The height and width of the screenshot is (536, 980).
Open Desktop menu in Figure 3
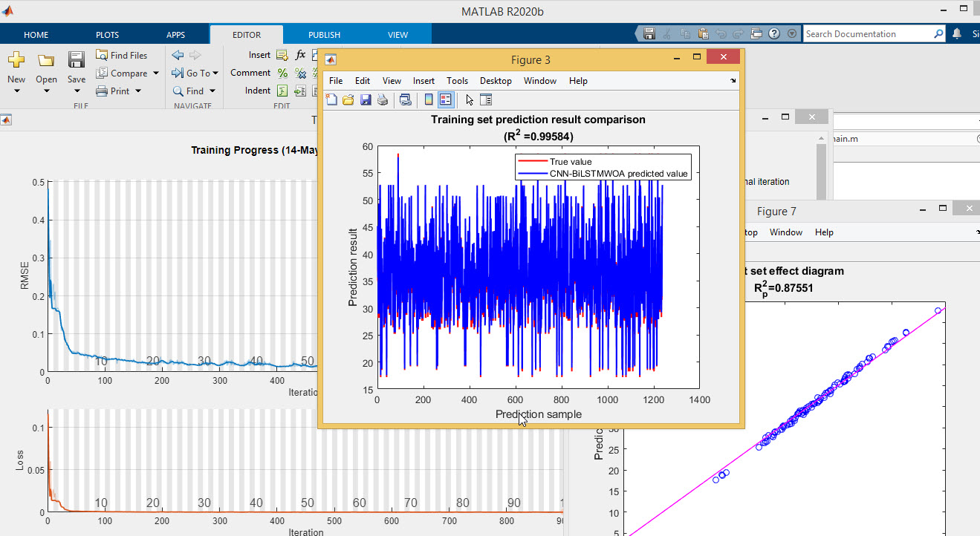tap(496, 81)
